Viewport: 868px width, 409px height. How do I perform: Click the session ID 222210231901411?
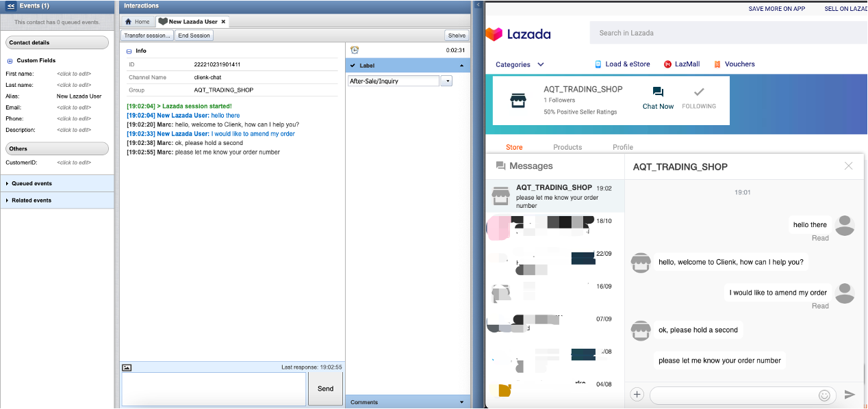click(x=217, y=64)
